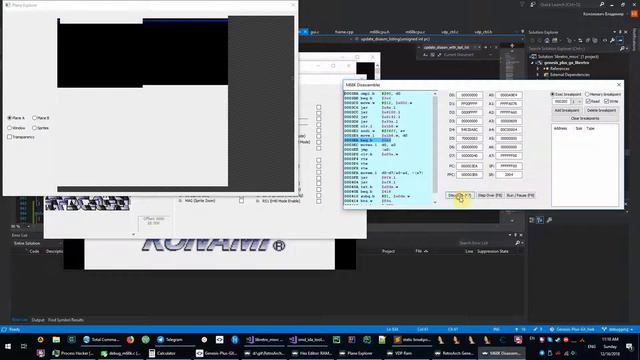The width and height of the screenshot is (640, 360).
Task: Switch to Process Hacker in the taskbar
Action: pos(73,353)
